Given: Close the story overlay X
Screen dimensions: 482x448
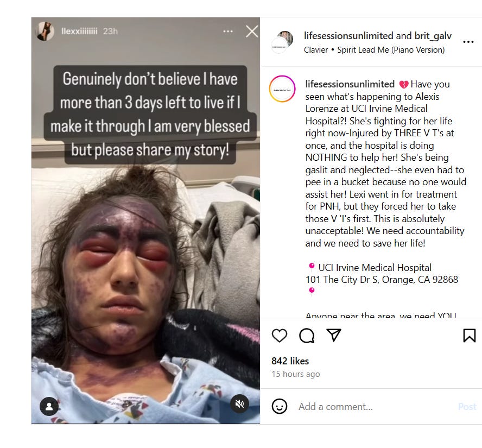Looking at the screenshot, I should [x=252, y=31].
